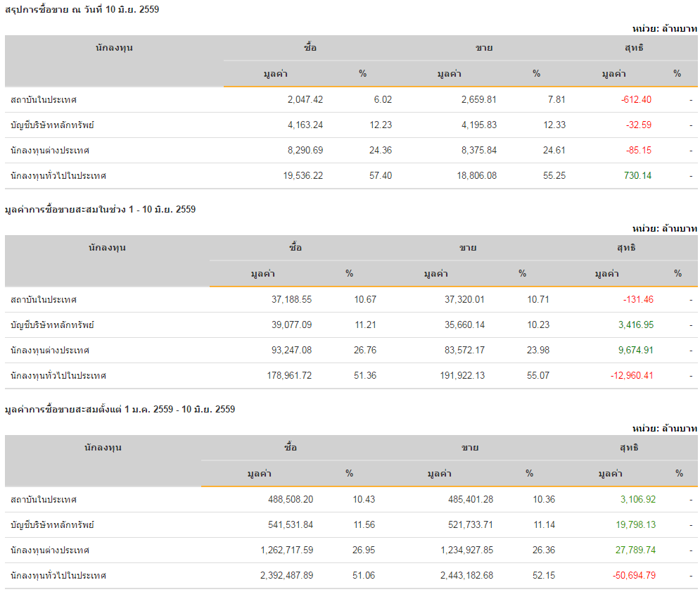This screenshot has width=700, height=592.
Task: Click the percentage "24.61"
Action: (x=554, y=151)
